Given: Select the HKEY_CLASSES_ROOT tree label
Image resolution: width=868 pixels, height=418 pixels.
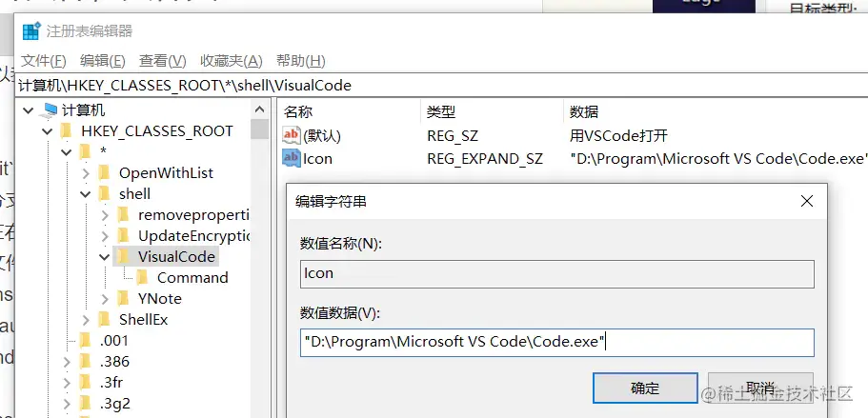Looking at the screenshot, I should (157, 131).
